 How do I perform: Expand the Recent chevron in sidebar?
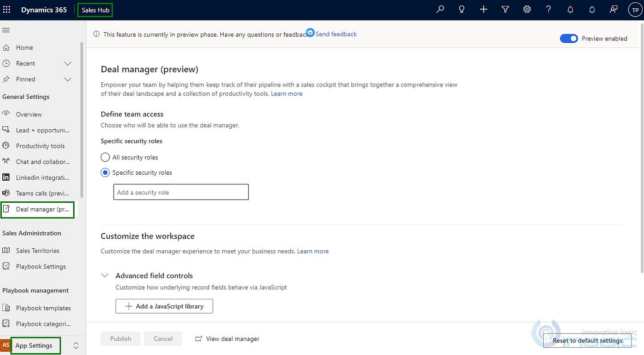[x=68, y=63]
